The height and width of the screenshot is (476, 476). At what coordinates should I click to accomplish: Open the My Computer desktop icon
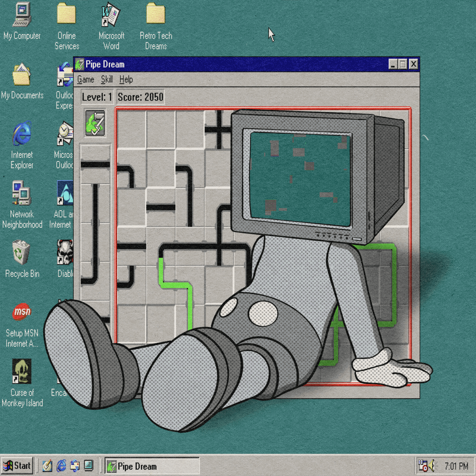[22, 14]
